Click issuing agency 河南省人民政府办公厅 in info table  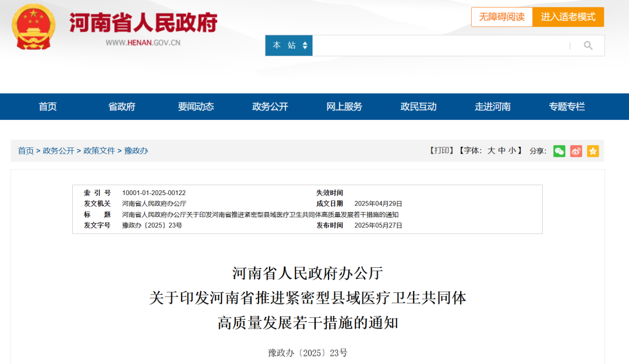click(154, 204)
